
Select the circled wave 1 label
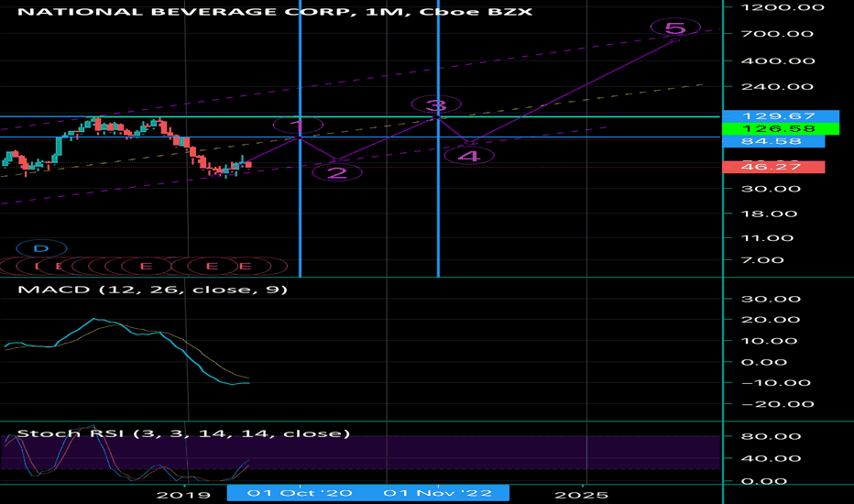pyautogui.click(x=298, y=126)
